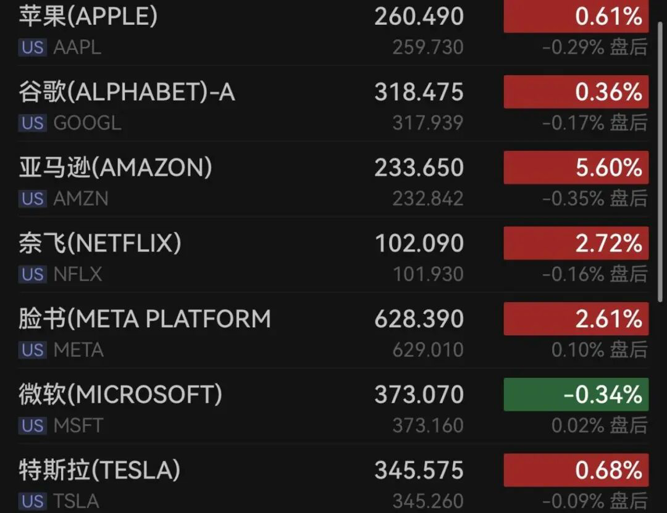Click the US market badge beside META

point(32,350)
